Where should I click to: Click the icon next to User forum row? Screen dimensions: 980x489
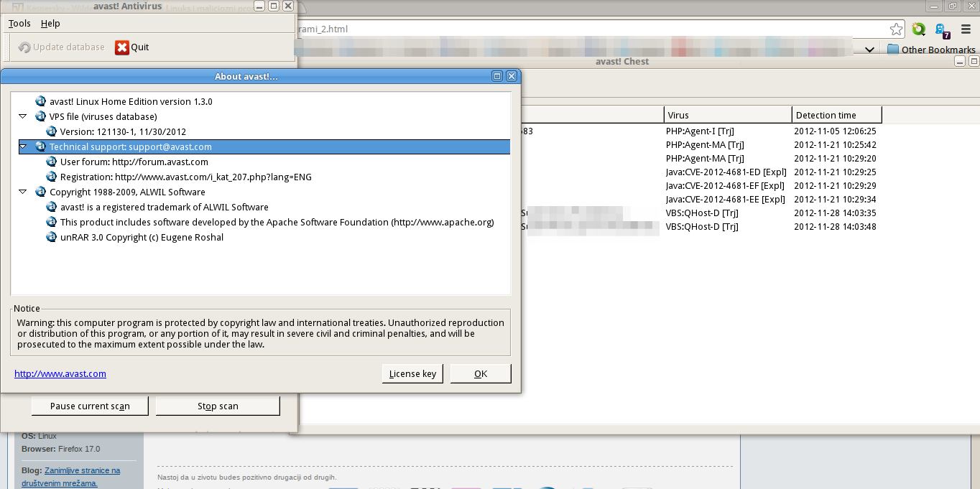coord(51,162)
